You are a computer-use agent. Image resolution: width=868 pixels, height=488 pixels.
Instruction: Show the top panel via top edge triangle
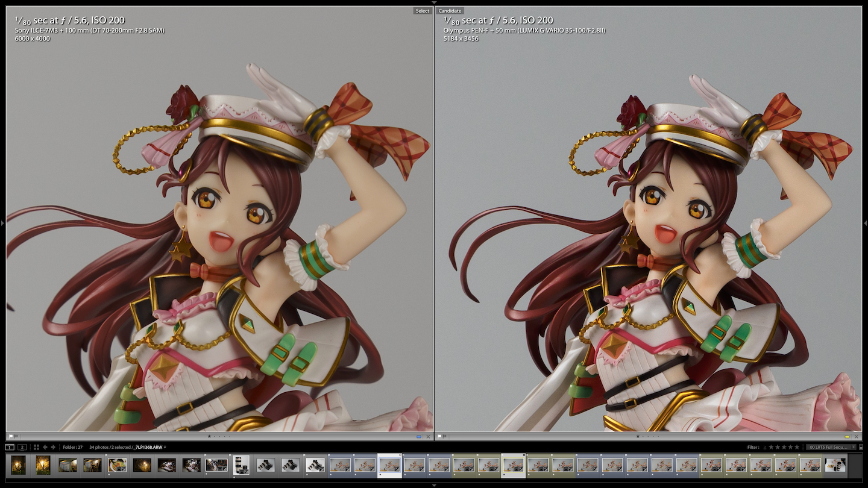pyautogui.click(x=434, y=2)
